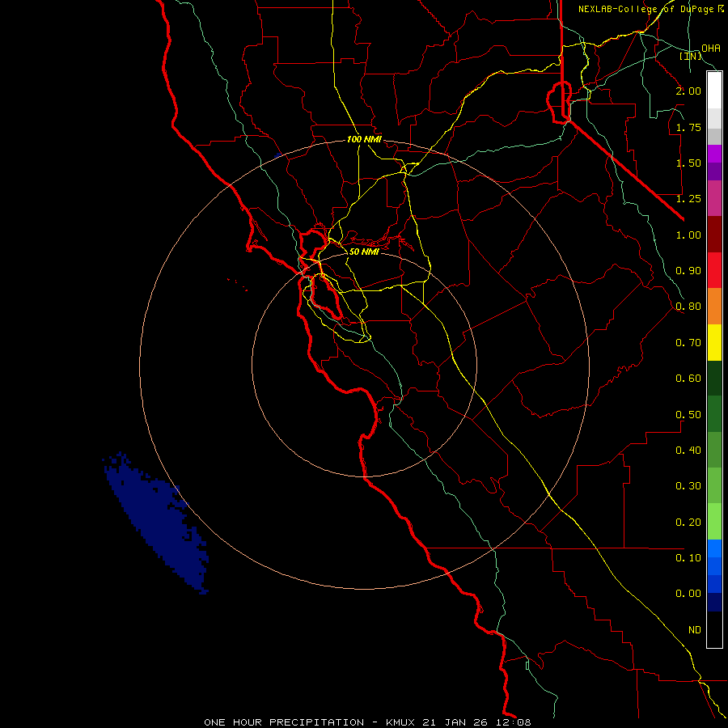728x728 pixels.
Task: Click the '0.90' legend value
Action: tap(688, 271)
